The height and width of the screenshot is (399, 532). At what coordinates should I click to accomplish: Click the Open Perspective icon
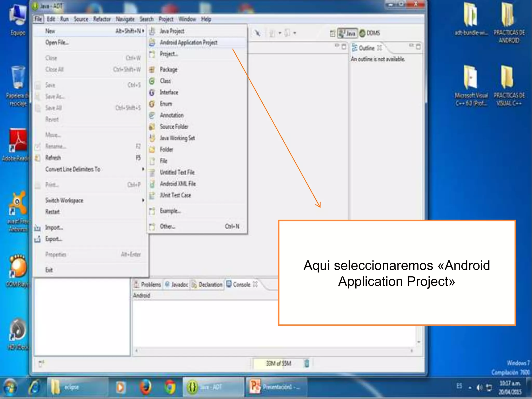332,34
